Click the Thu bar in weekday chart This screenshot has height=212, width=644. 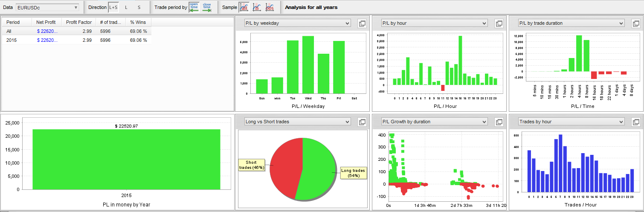tap(323, 73)
